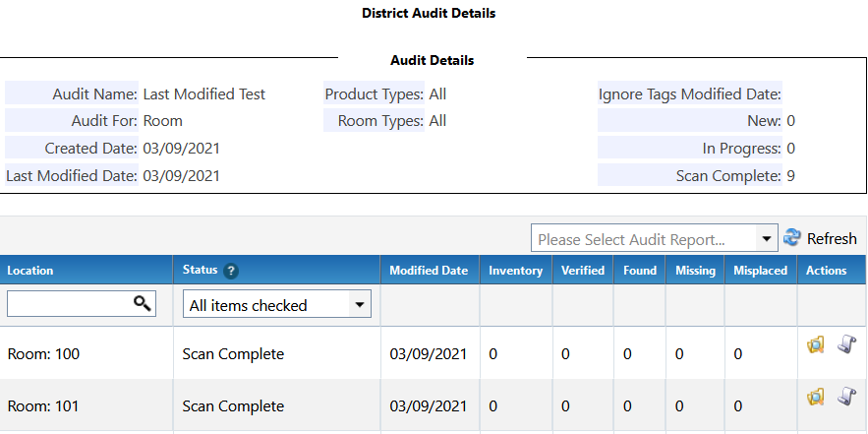Click the Audit For value Room
Viewport: 868px width, 434px height.
(x=163, y=121)
